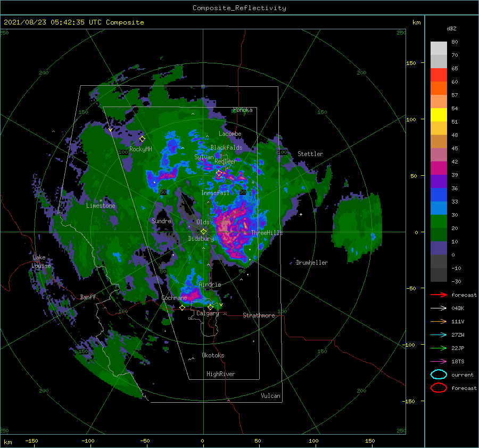This screenshot has height=448, width=479.
Task: Select the Strathmore label
Action: (x=259, y=315)
